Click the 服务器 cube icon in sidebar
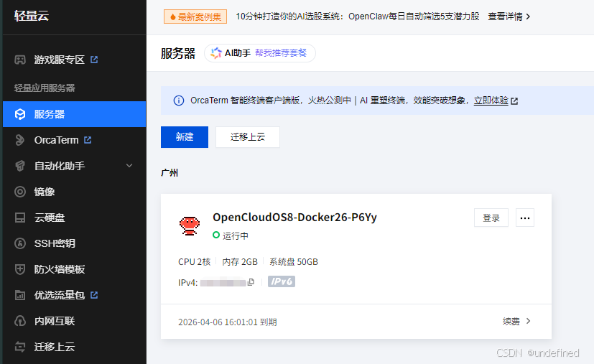 (x=20, y=114)
